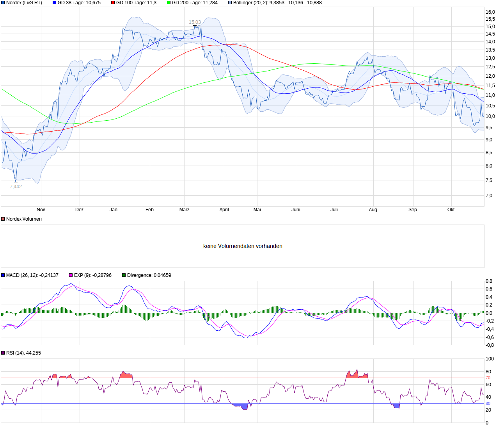Toggle the Nordex Volumen legend marker
The width and height of the screenshot is (504, 428).
(3, 219)
